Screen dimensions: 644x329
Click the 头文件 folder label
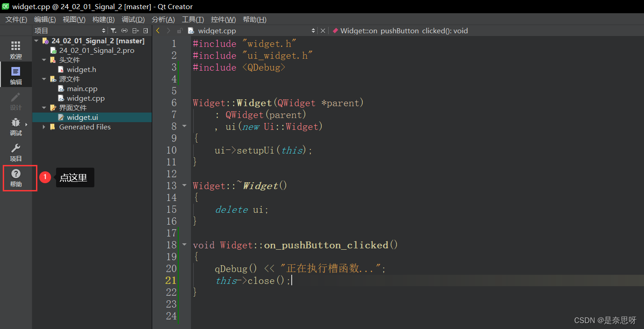[x=69, y=60]
